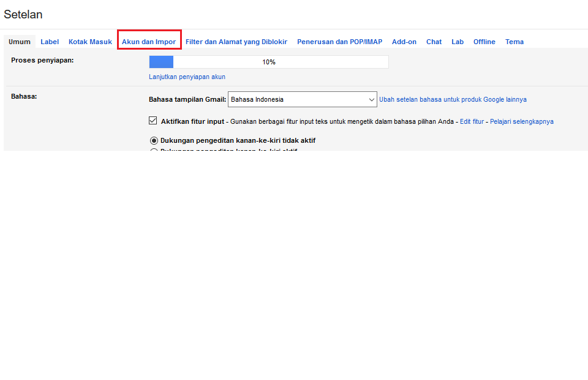This screenshot has height=380, width=588.
Task: Uncheck Aktifkan fitur input
Action: coord(153,121)
